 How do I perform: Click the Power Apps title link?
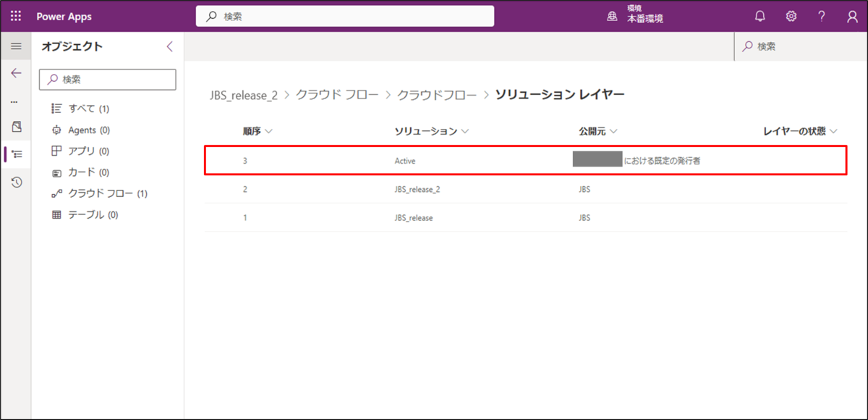click(x=64, y=16)
